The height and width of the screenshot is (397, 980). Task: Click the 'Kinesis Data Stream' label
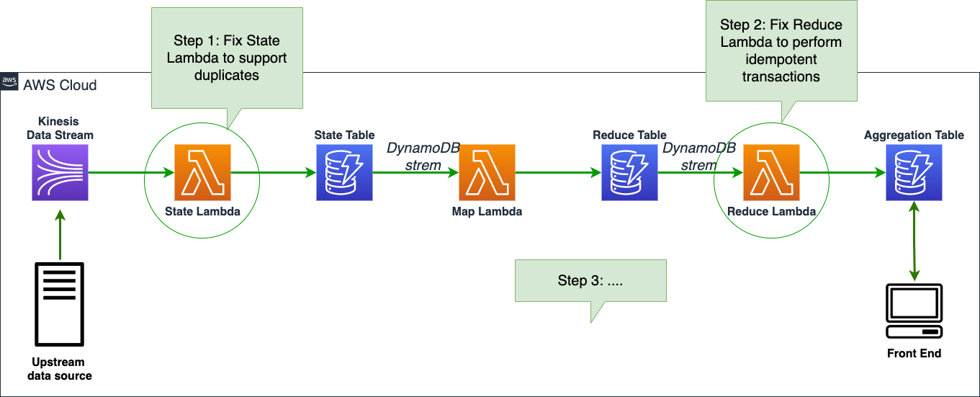(x=60, y=128)
